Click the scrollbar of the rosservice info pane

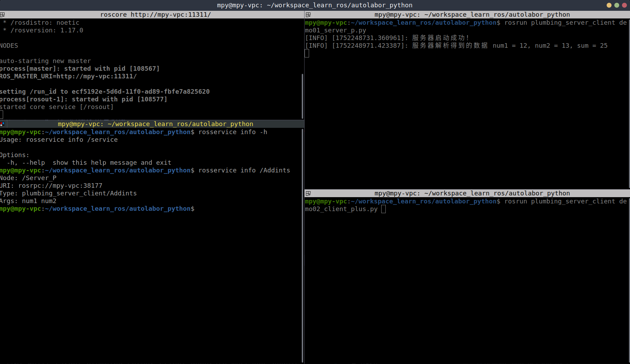click(x=302, y=244)
